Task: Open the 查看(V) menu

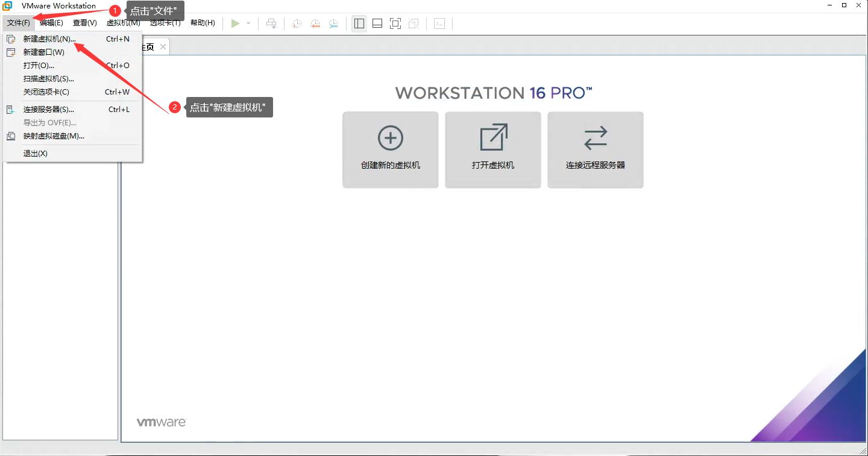Action: 85,23
